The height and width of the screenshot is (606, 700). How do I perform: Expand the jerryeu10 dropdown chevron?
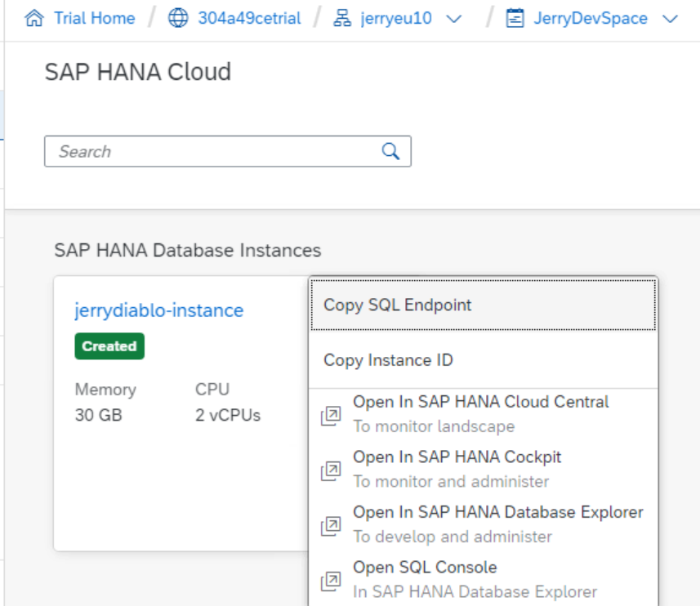(455, 19)
